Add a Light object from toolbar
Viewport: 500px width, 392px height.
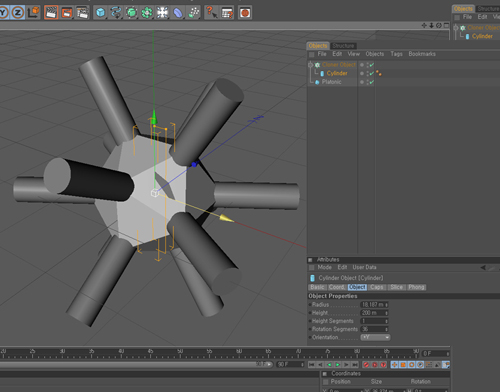[163, 13]
